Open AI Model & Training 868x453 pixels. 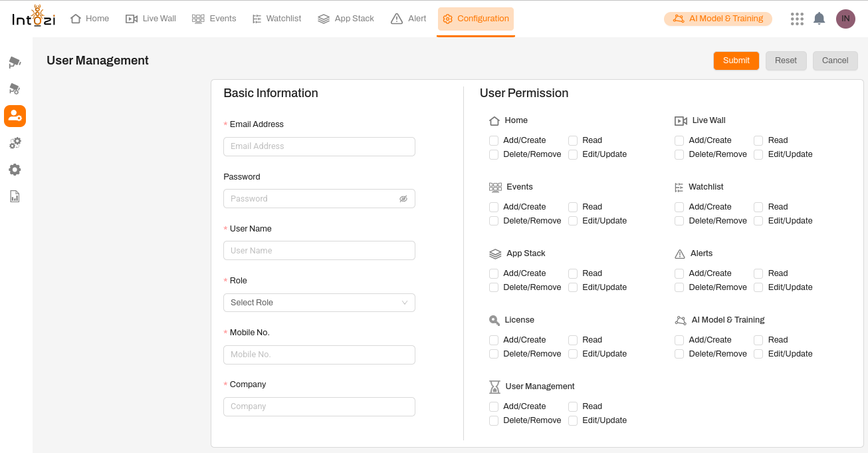tap(718, 19)
